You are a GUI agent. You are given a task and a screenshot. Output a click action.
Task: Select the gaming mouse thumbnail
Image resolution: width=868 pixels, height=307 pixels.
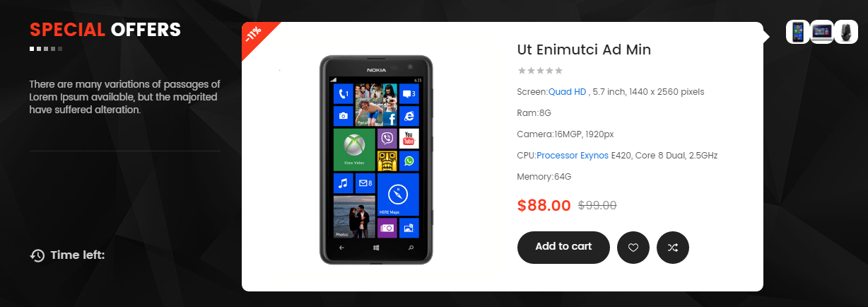(846, 32)
